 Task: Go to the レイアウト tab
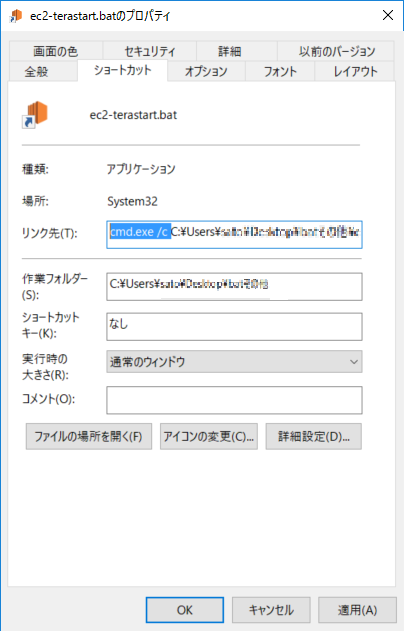[355, 72]
